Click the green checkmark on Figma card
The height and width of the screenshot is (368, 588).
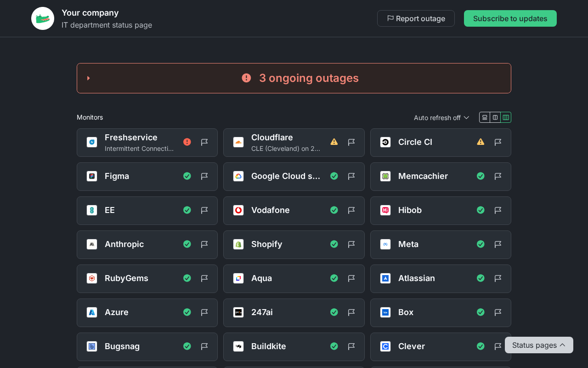click(187, 176)
